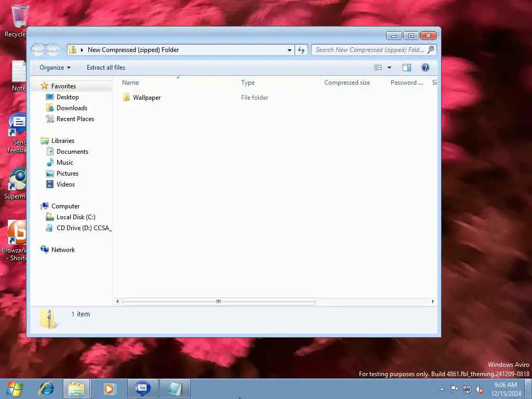Expand the address bar path arrow
The height and width of the screenshot is (399, 532).
pos(82,50)
